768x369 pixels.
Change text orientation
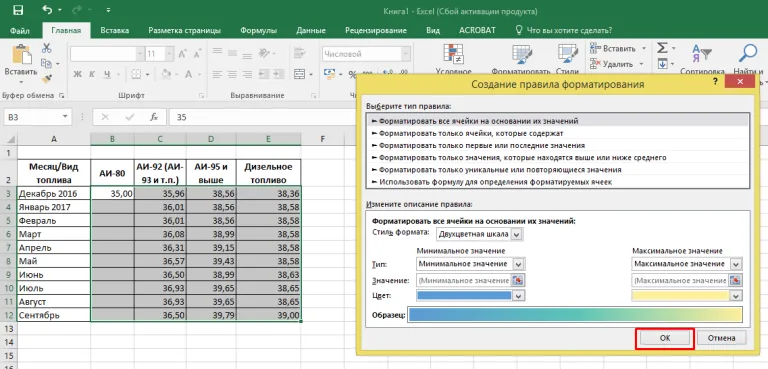[264, 54]
